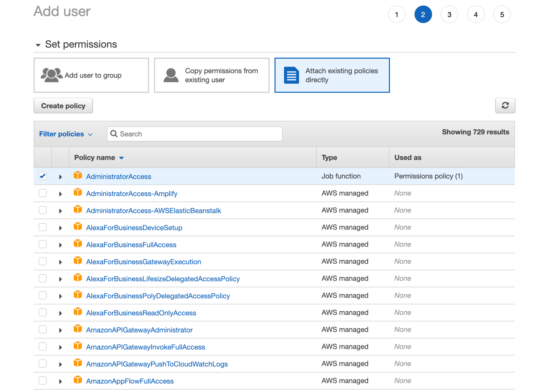This screenshot has height=392, width=547.
Task: Uncheck the AdministratorAccess policy checkbox
Action: click(x=43, y=176)
